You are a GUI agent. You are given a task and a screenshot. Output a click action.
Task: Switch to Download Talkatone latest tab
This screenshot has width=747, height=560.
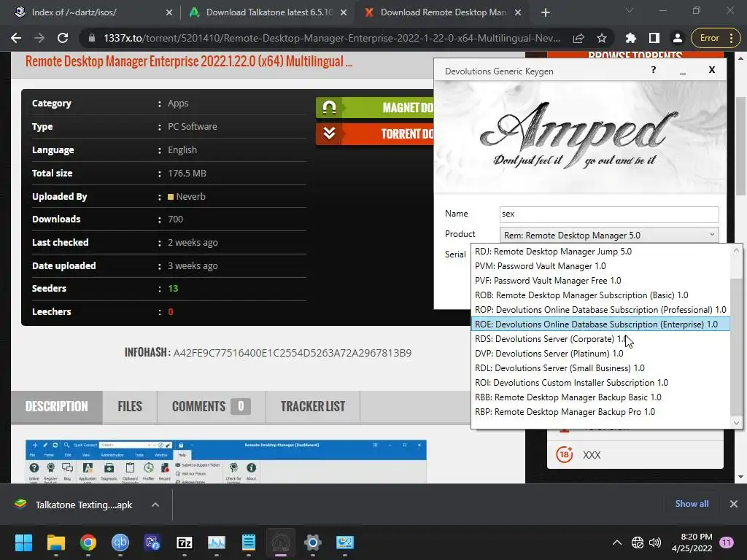(x=269, y=12)
